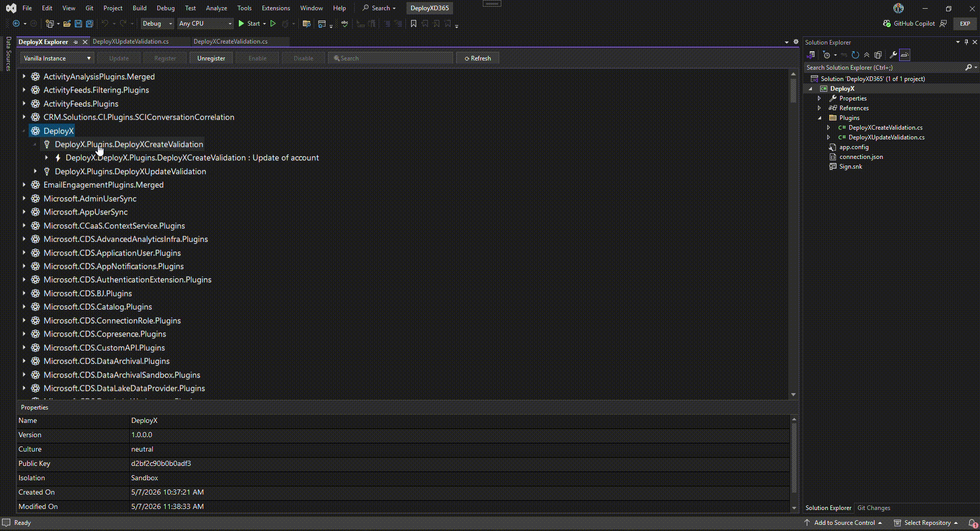Click the DeployX Explorer search field

tap(391, 58)
